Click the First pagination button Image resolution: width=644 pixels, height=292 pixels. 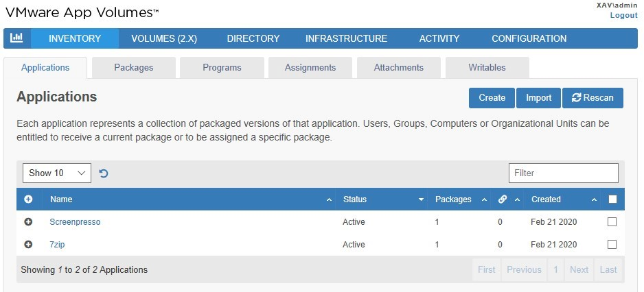click(x=487, y=270)
